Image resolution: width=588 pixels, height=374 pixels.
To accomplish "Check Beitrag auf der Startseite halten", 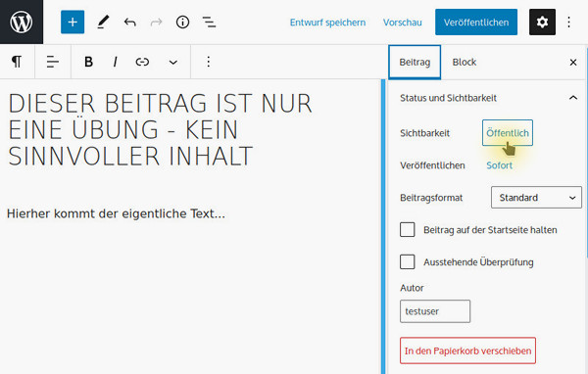I will tap(408, 230).
